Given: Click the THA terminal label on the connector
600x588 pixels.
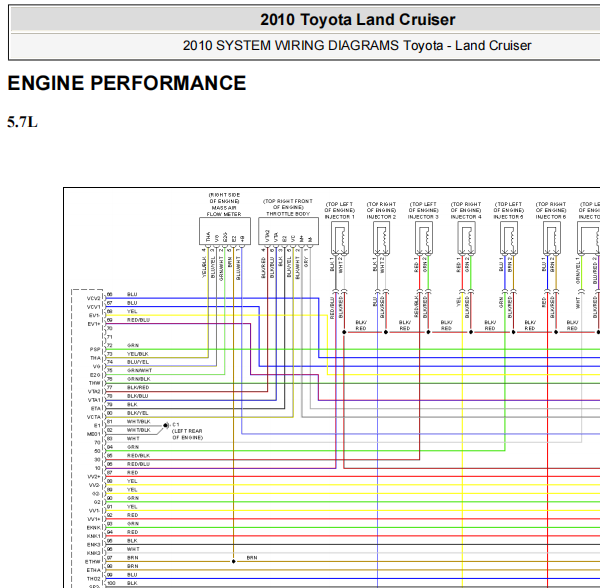Looking at the screenshot, I should pos(95,358).
